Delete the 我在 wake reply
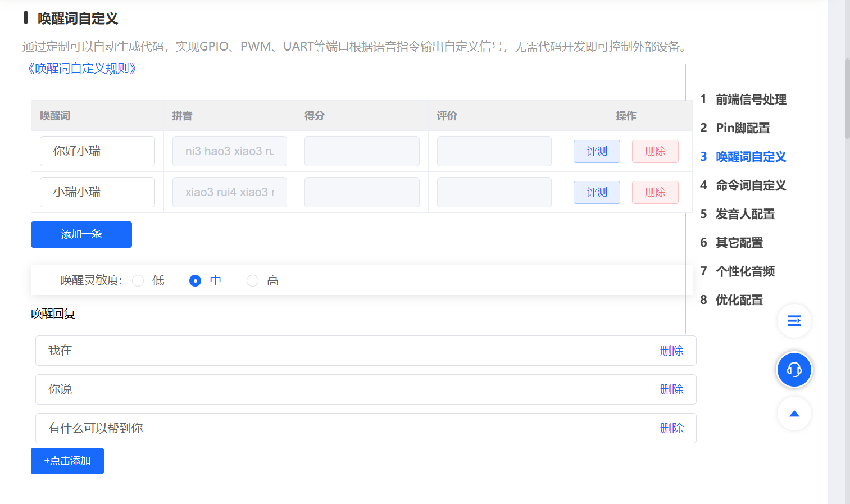The height and width of the screenshot is (504, 850). pos(672,351)
